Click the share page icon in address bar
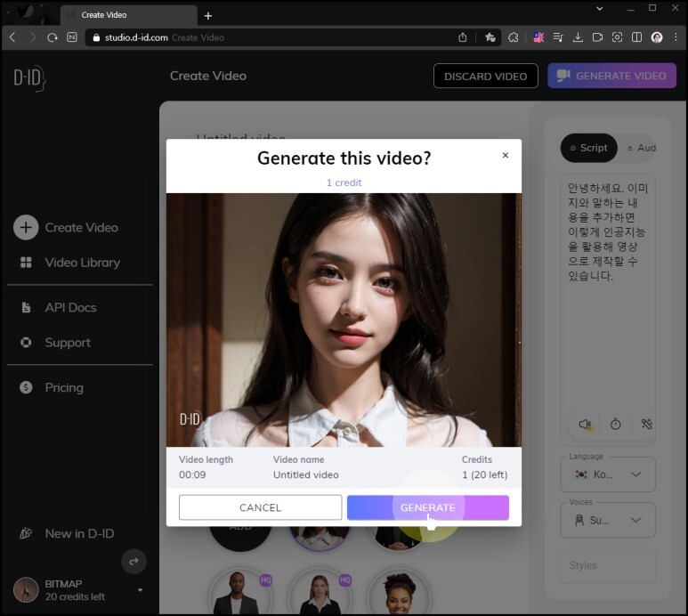Image resolution: width=688 pixels, height=616 pixels. click(x=463, y=37)
